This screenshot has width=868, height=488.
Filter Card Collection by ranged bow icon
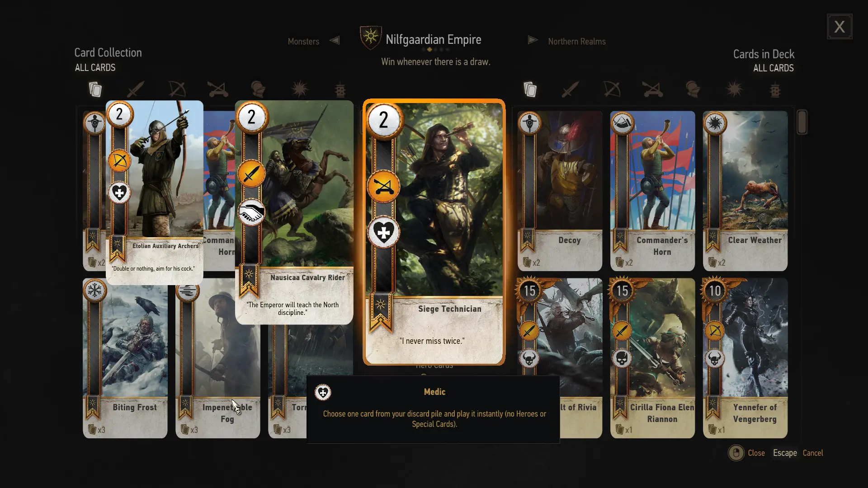tap(177, 89)
